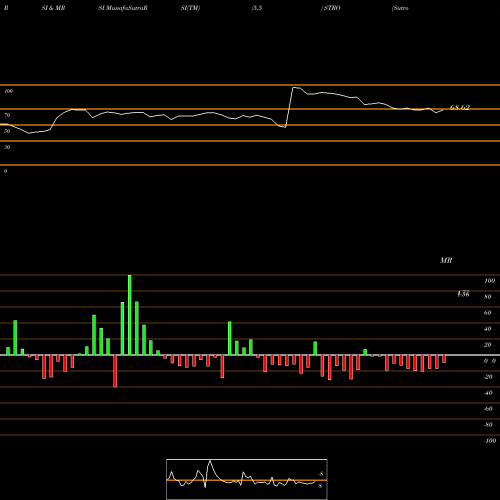Click the 80 axis label in MR panel

click(488, 297)
